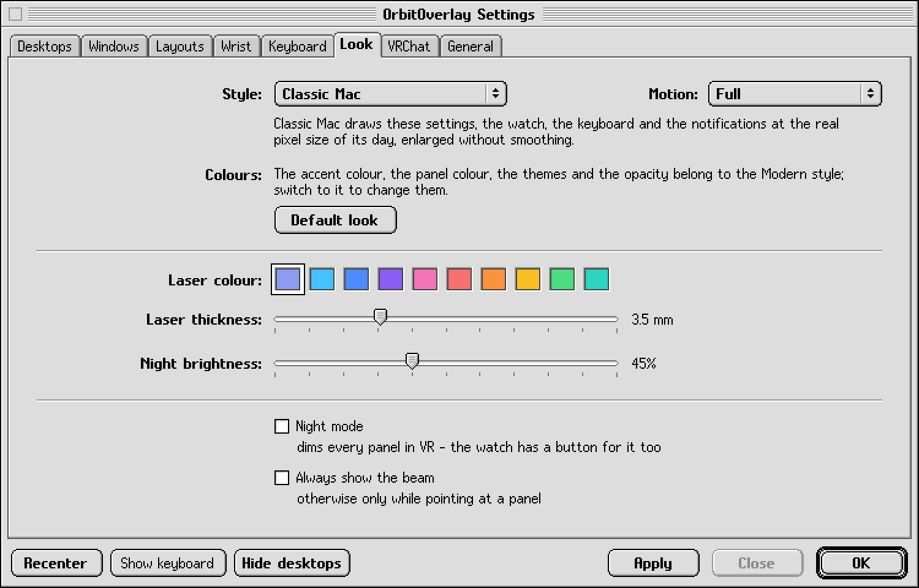Pick the yellow laser colour swatch
The width and height of the screenshot is (919, 588).
(528, 279)
